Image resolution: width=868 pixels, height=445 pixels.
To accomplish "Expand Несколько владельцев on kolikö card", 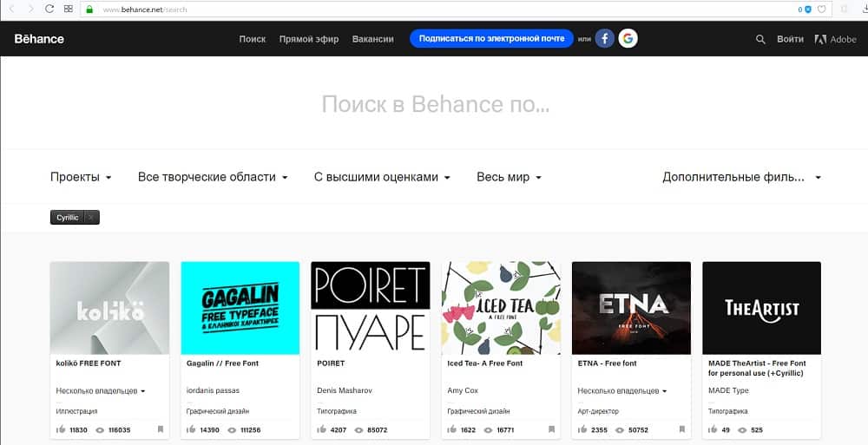I will 101,390.
